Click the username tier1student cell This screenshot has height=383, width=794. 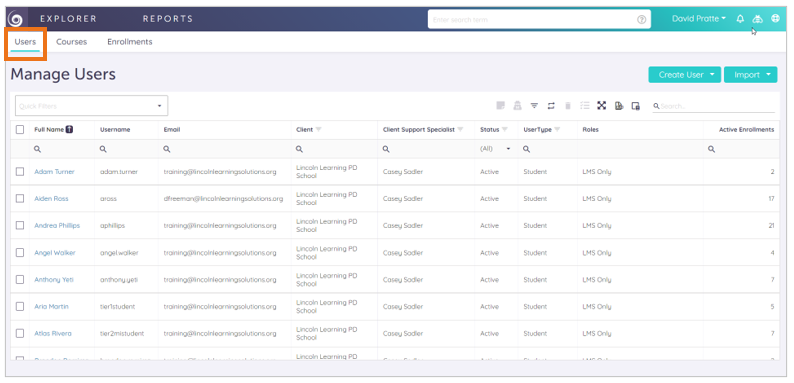117,307
